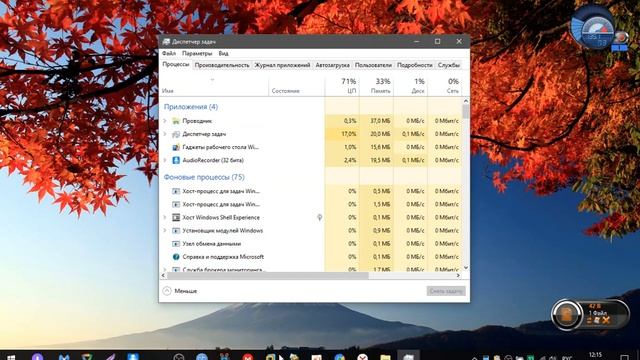Sort by the 71% ЦП column header

pyautogui.click(x=342, y=86)
